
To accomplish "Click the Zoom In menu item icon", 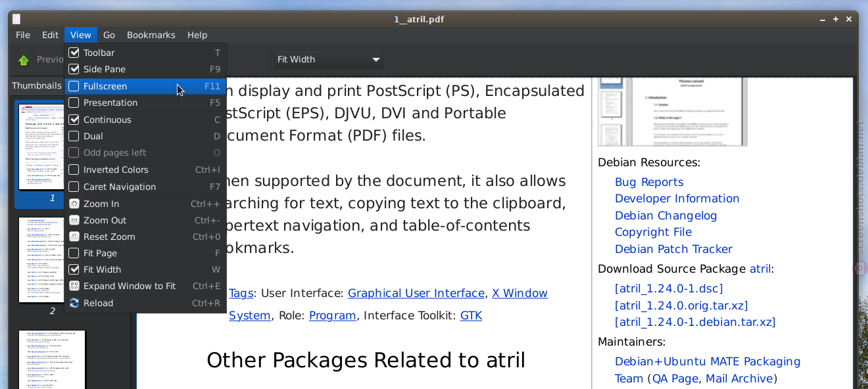I will (74, 204).
